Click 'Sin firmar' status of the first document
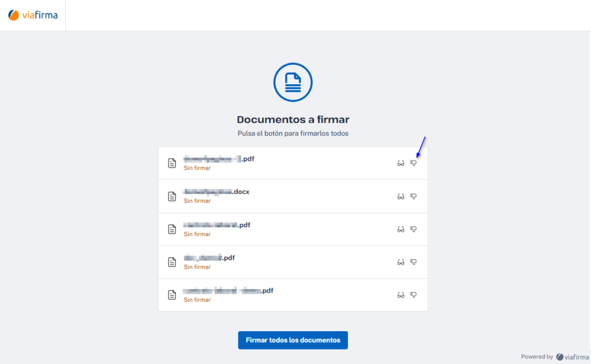Viewport: 591px width, 364px height. click(x=197, y=168)
